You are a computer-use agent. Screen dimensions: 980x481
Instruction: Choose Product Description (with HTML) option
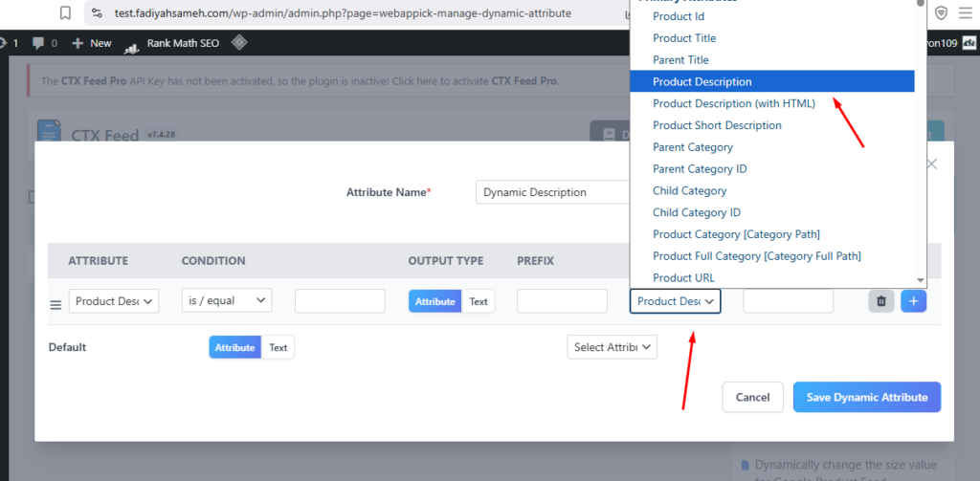coord(772,103)
